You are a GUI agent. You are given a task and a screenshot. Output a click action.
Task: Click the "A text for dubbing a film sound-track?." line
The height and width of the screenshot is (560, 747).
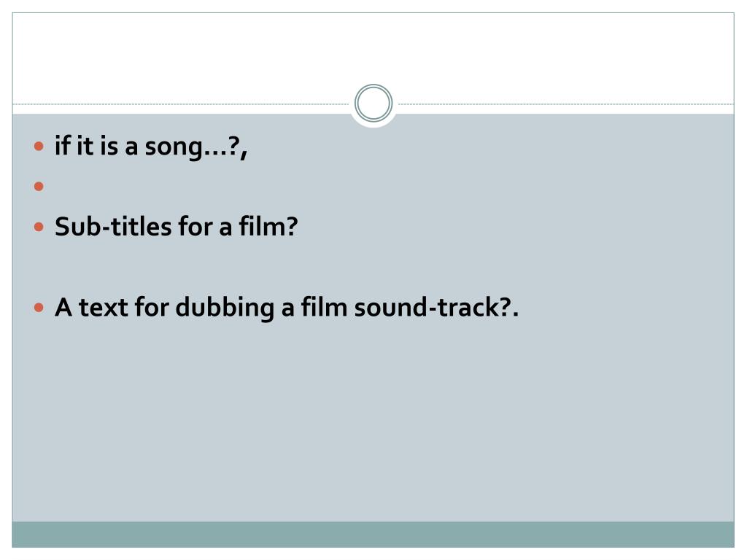tap(286, 308)
